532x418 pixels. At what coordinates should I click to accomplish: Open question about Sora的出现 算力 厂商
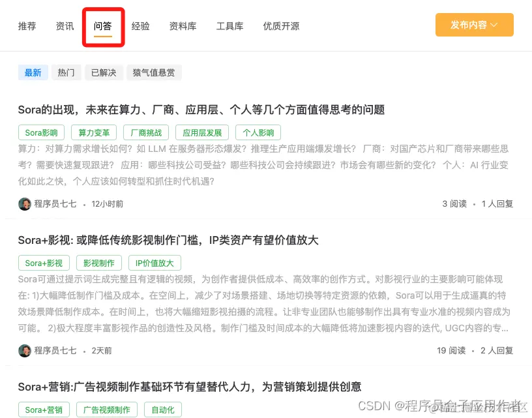[x=201, y=110]
